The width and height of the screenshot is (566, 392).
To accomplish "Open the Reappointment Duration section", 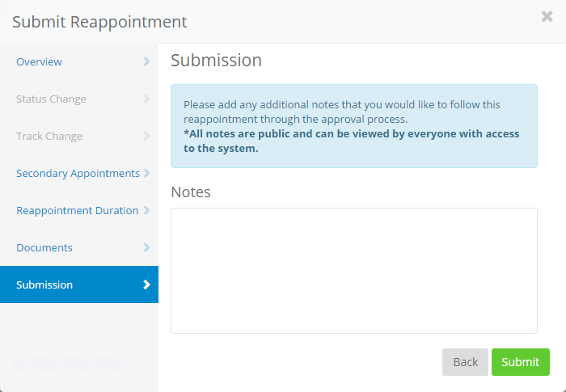I will click(77, 211).
